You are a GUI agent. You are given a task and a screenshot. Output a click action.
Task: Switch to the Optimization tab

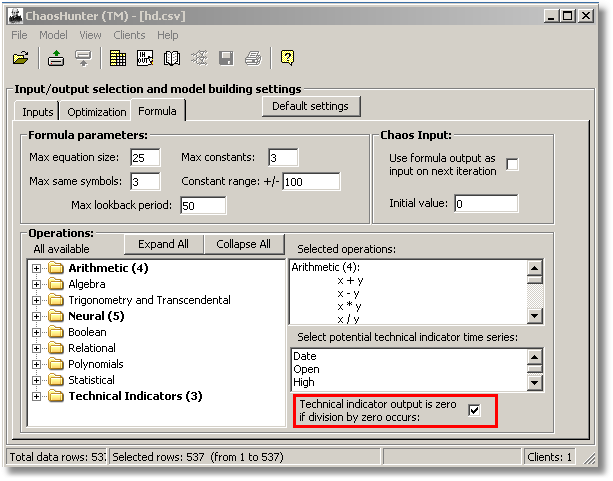(96, 112)
